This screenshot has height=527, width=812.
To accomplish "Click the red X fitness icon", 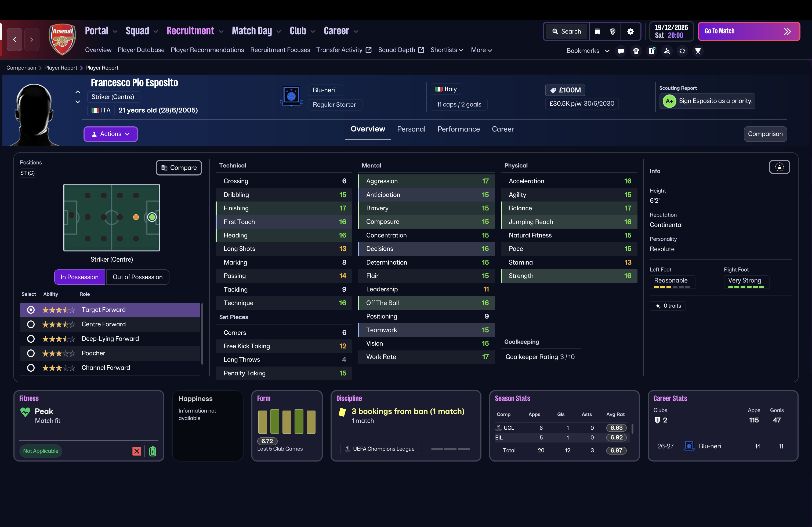I will point(137,451).
